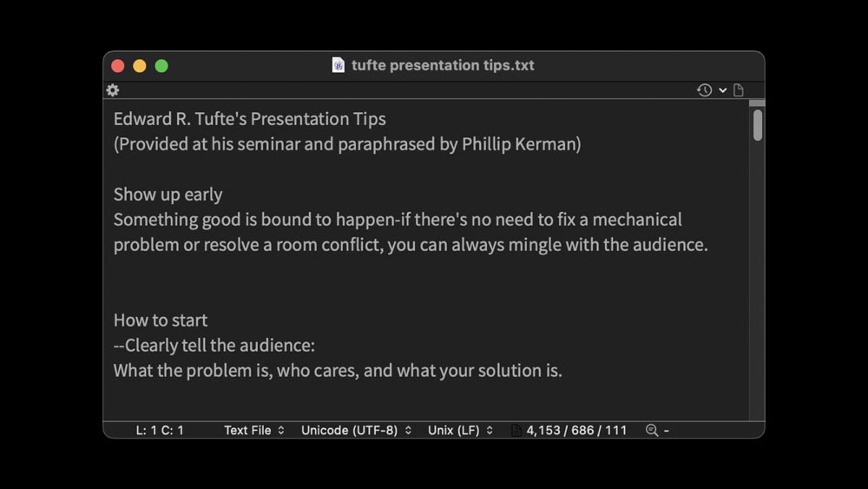The height and width of the screenshot is (489, 868).
Task: Click the zoom level dash in status bar
Action: [x=667, y=430]
